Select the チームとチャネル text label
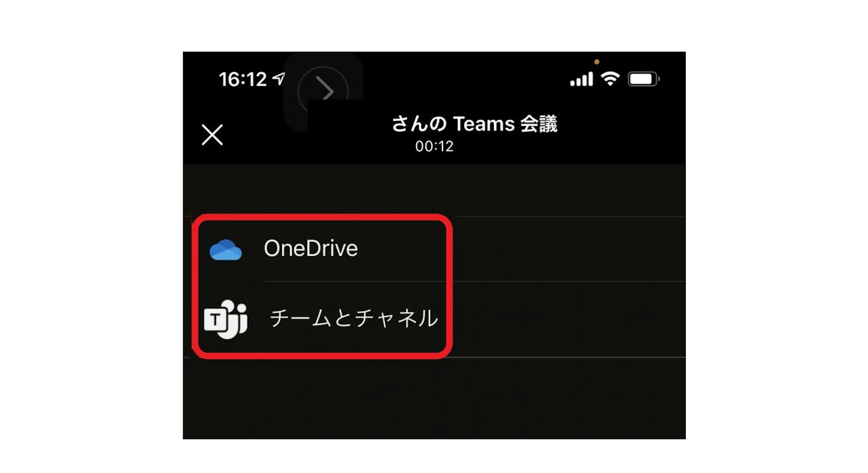 tap(354, 318)
